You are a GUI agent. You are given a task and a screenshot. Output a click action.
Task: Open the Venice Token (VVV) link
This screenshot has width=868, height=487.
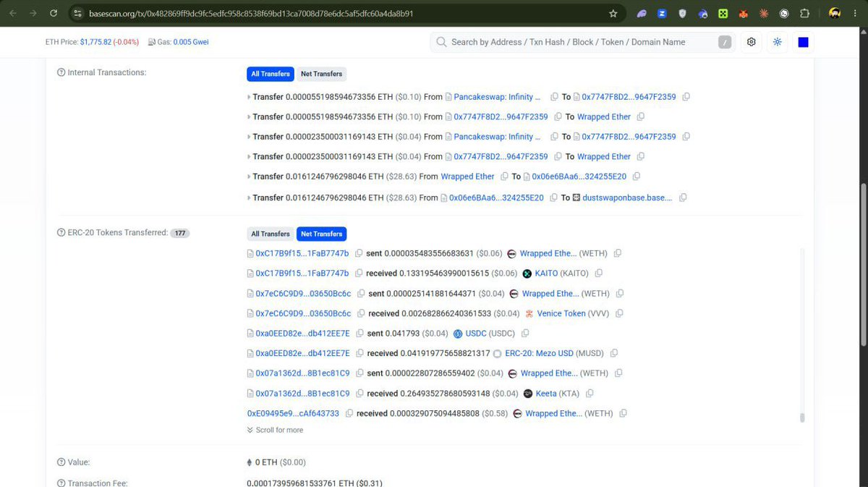[x=561, y=313]
